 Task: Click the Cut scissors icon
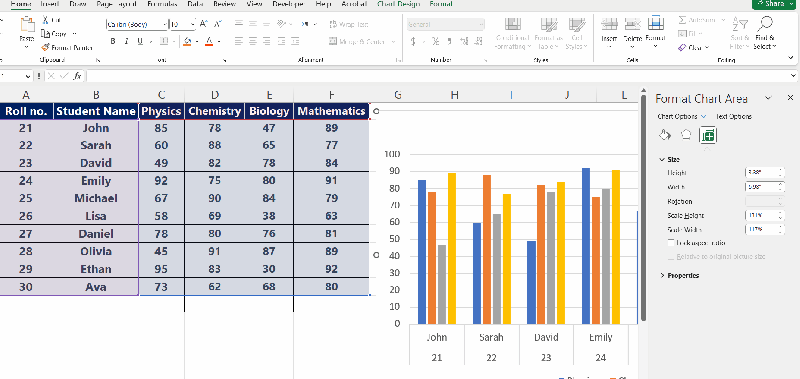click(45, 20)
